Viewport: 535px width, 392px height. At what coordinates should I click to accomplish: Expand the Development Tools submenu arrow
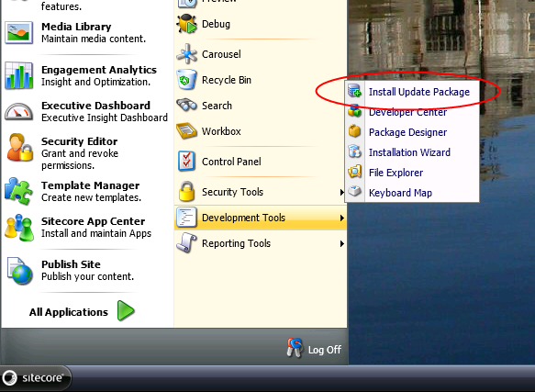(x=341, y=218)
